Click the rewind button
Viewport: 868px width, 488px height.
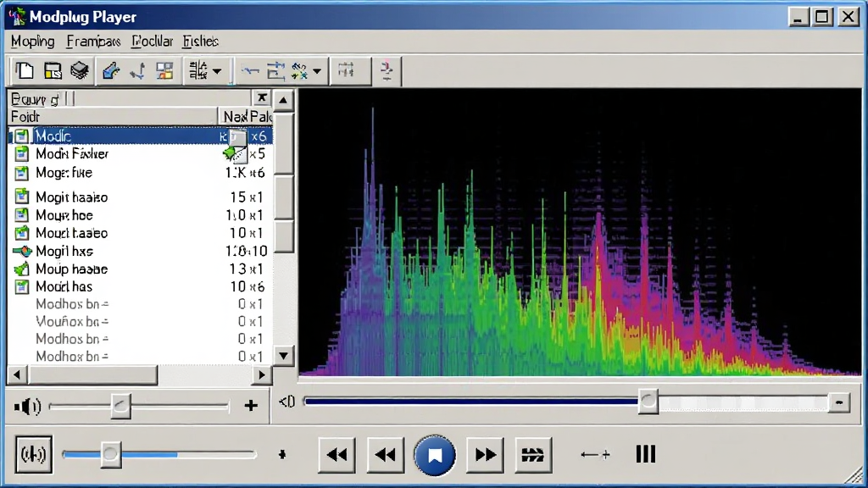point(386,455)
